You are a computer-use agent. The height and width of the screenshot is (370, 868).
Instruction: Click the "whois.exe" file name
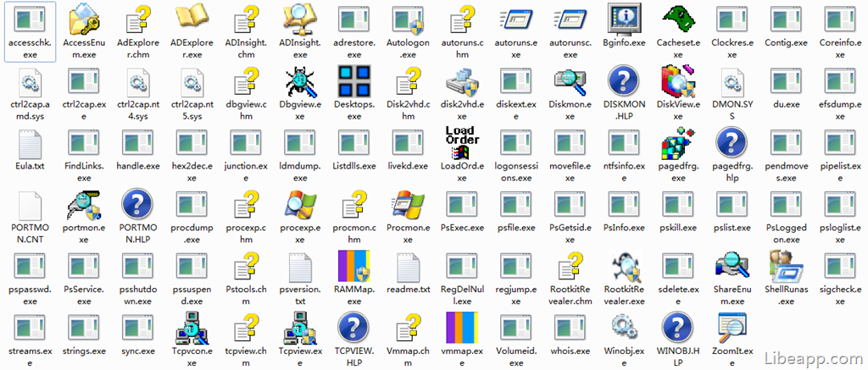point(570,351)
